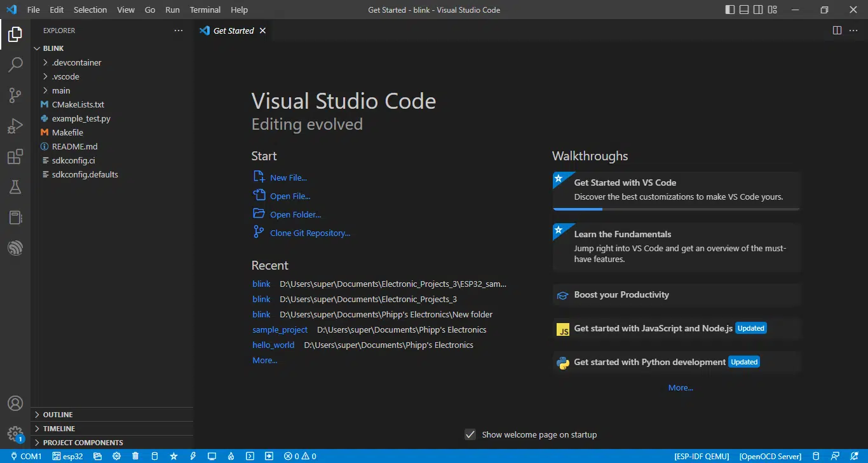This screenshot has width=868, height=463.
Task: Change the esp32 device target in the status bar
Action: pyautogui.click(x=67, y=456)
